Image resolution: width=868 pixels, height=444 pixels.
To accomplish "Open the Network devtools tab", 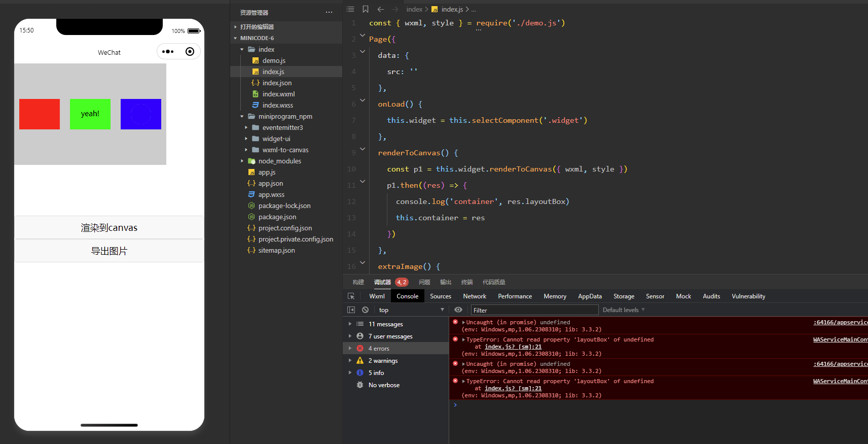I will 475,296.
